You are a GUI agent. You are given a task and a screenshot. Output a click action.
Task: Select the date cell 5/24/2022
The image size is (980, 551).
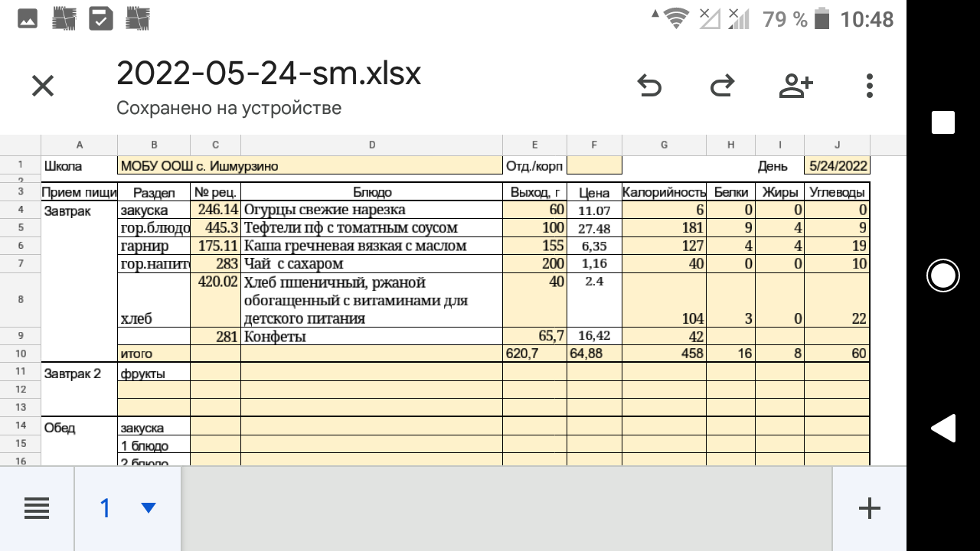(x=836, y=166)
